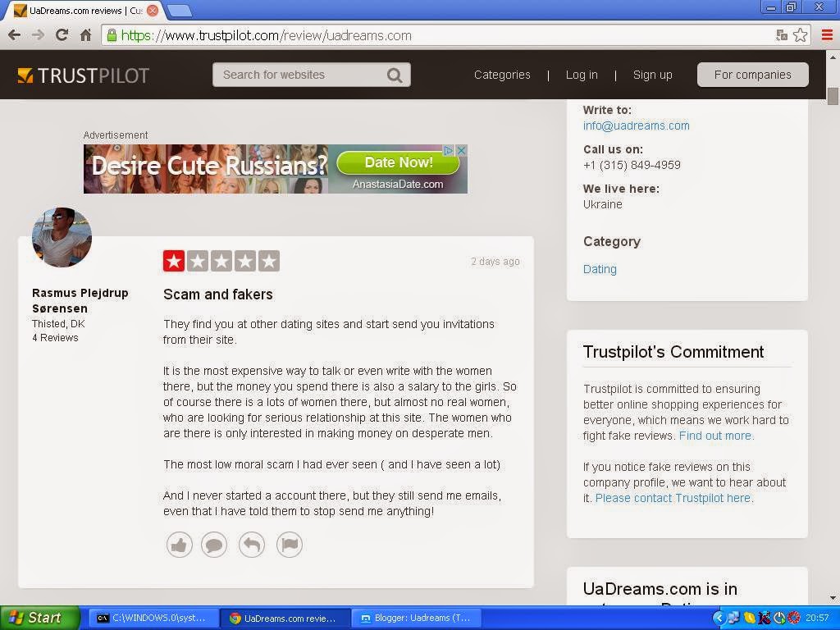Open the Dating category link
The width and height of the screenshot is (840, 630).
(x=600, y=269)
